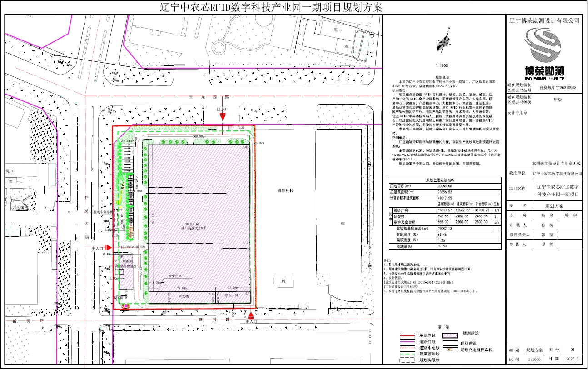The image size is (588, 370).
Task: Click the 道路中心线 legend swatch
Action: click(x=407, y=348)
